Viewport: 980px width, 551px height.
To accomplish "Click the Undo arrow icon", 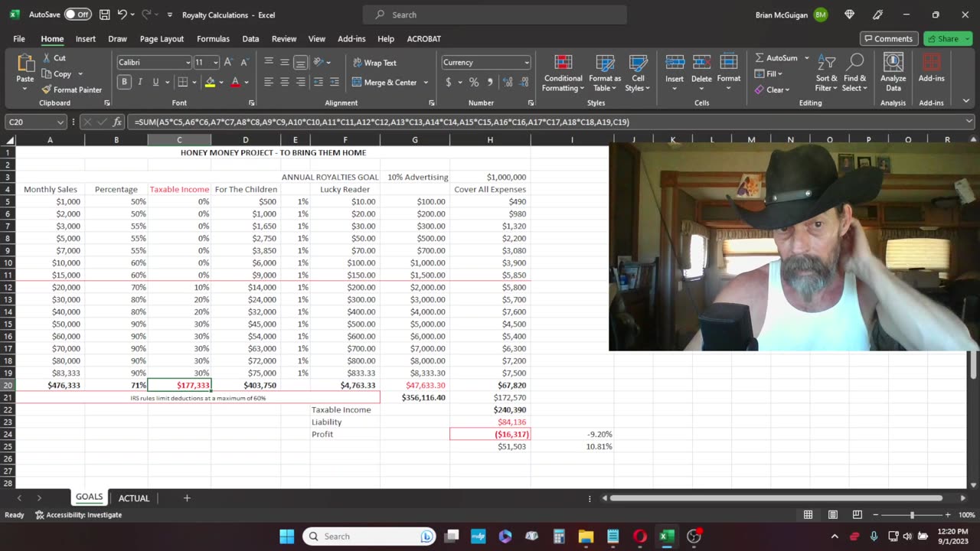I will (x=122, y=15).
